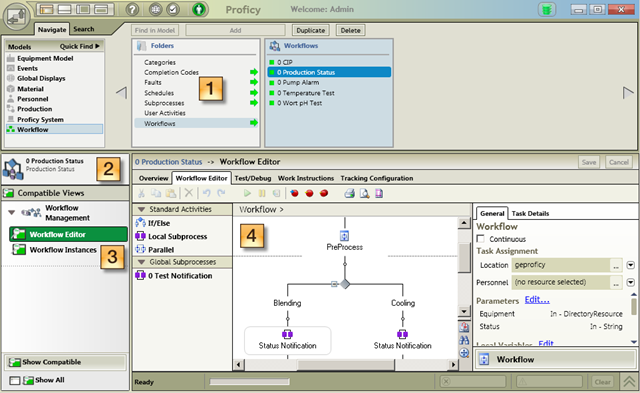Click the Print Preview magnifier icon

[364, 193]
